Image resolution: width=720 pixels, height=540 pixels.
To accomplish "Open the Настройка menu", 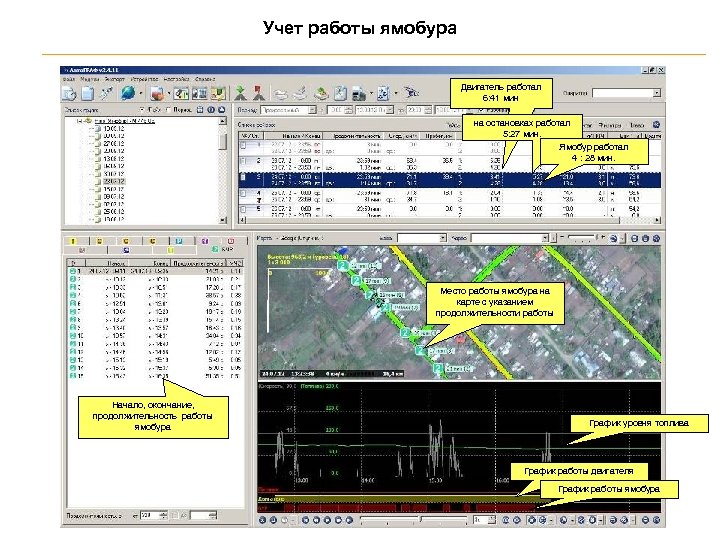I will (x=176, y=79).
